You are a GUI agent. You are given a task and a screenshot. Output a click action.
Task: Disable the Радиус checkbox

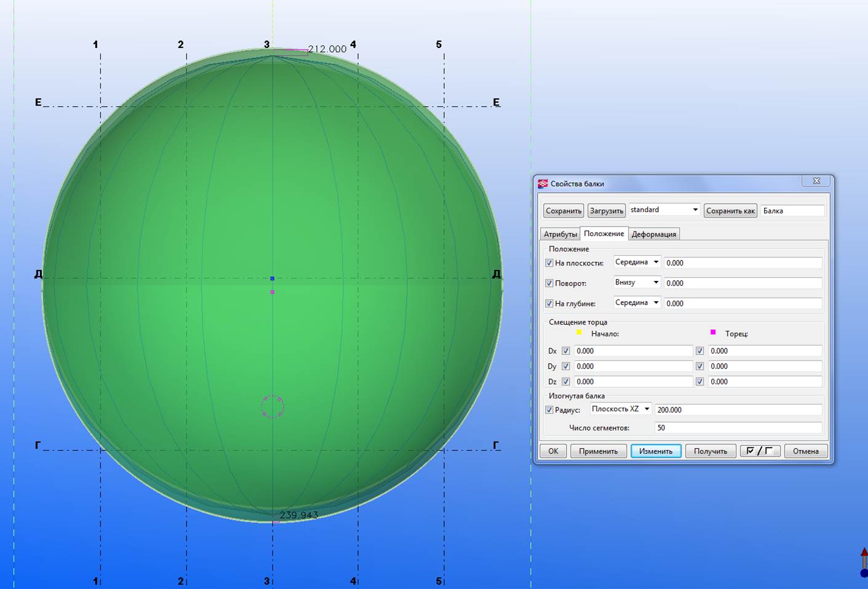pyautogui.click(x=549, y=410)
